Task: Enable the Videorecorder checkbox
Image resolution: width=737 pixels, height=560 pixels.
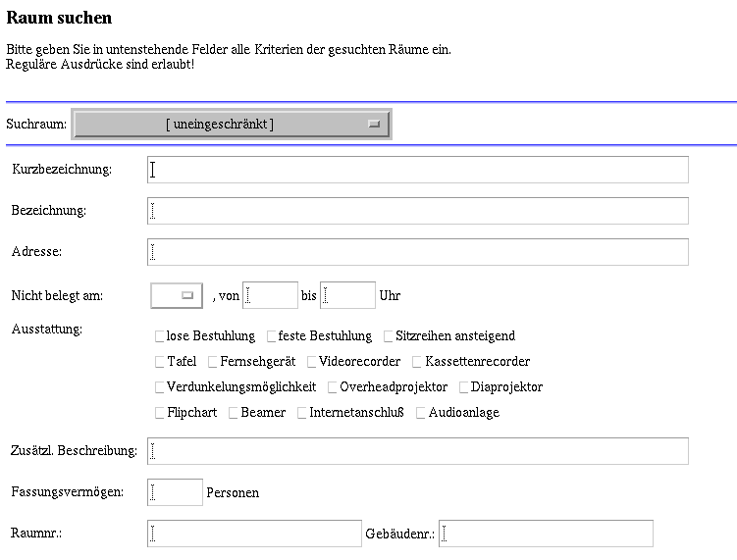Action: point(312,362)
